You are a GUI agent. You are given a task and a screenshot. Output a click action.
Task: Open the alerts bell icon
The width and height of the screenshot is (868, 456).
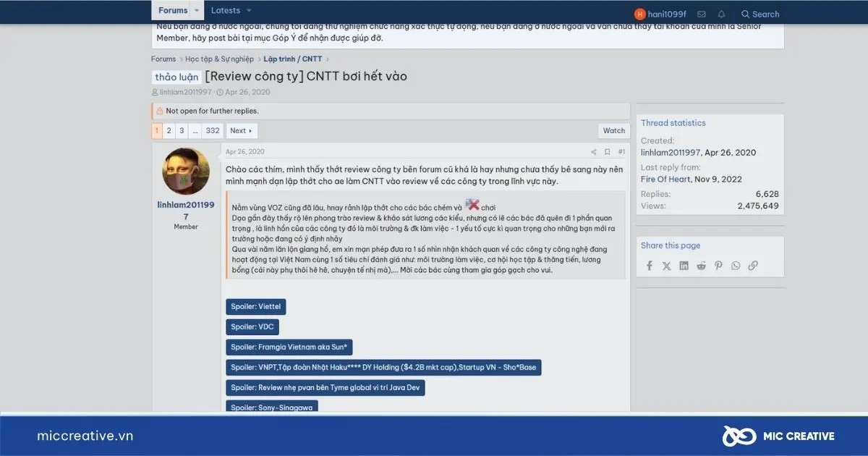721,14
